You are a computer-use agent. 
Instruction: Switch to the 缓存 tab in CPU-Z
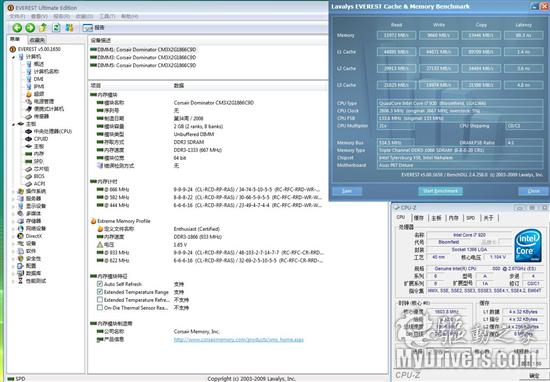(x=419, y=218)
